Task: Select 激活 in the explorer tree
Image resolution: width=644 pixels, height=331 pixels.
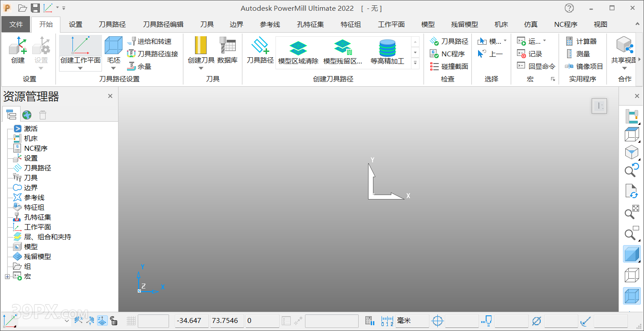Action: (x=31, y=128)
